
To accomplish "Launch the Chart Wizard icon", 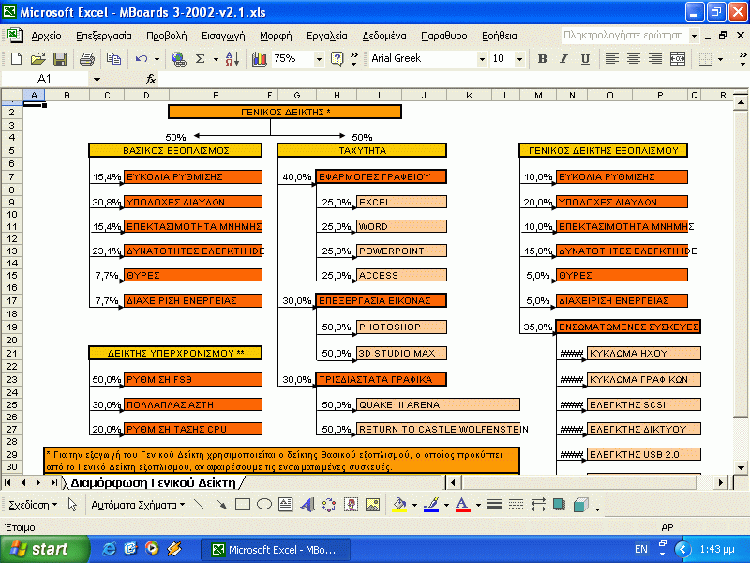I will pos(259,59).
